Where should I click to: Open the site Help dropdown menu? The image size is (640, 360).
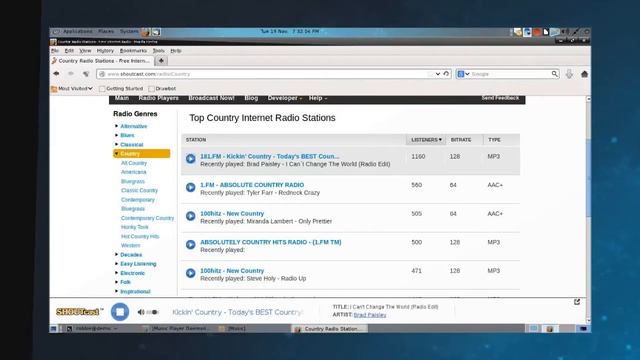tap(318, 98)
